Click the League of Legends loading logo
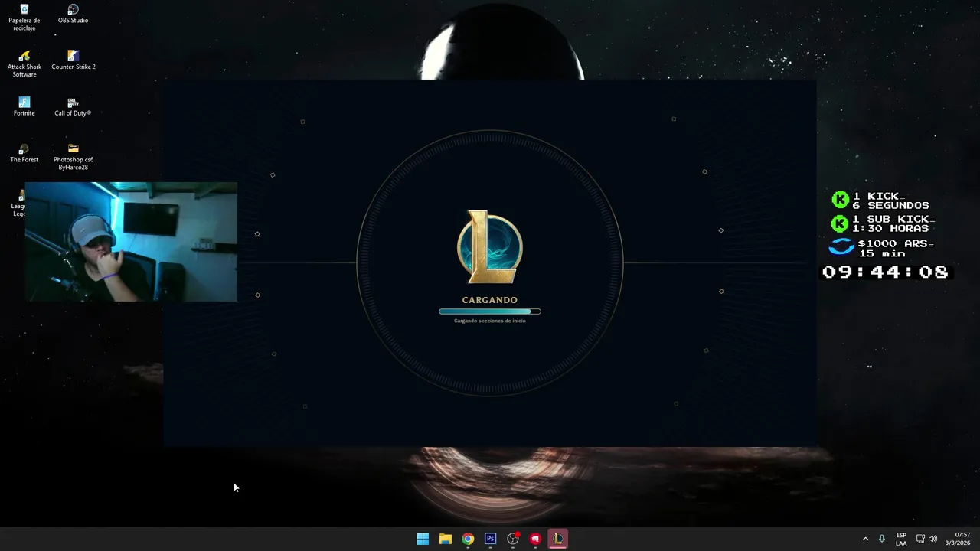Screen dimensions: 980x551 pos(489,246)
